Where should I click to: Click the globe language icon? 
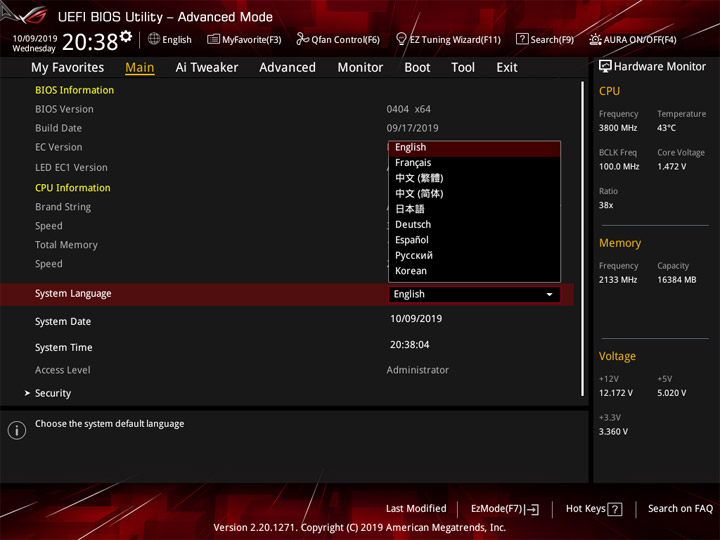[x=154, y=39]
